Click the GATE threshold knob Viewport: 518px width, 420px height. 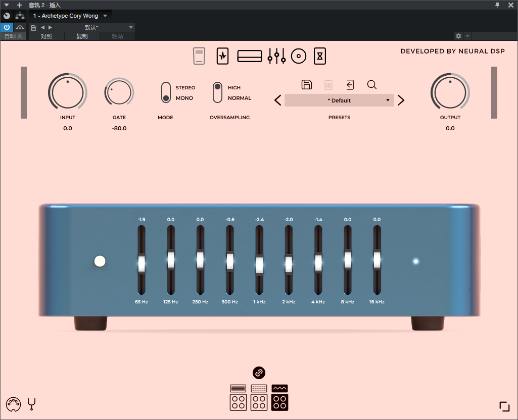tap(119, 92)
